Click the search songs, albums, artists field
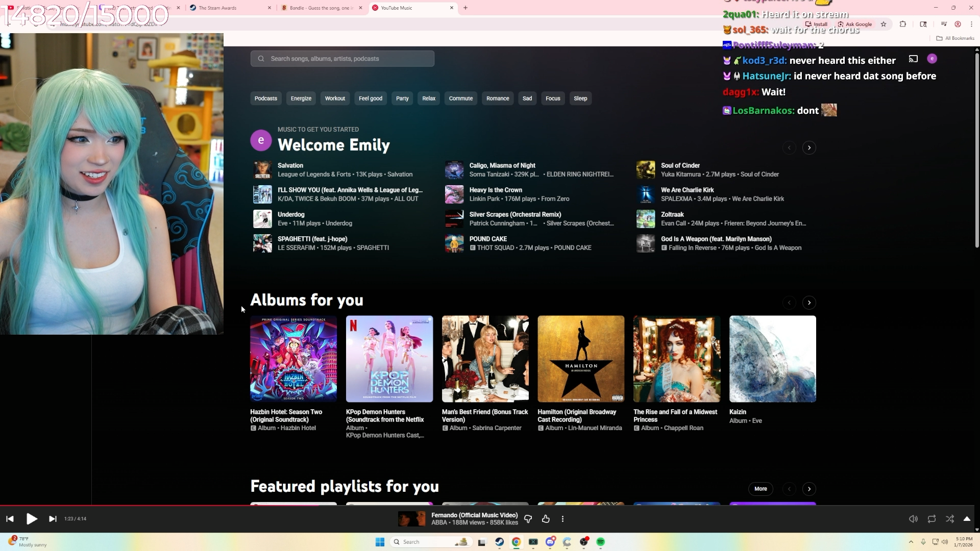Screen dimensions: 980x551 342,59
